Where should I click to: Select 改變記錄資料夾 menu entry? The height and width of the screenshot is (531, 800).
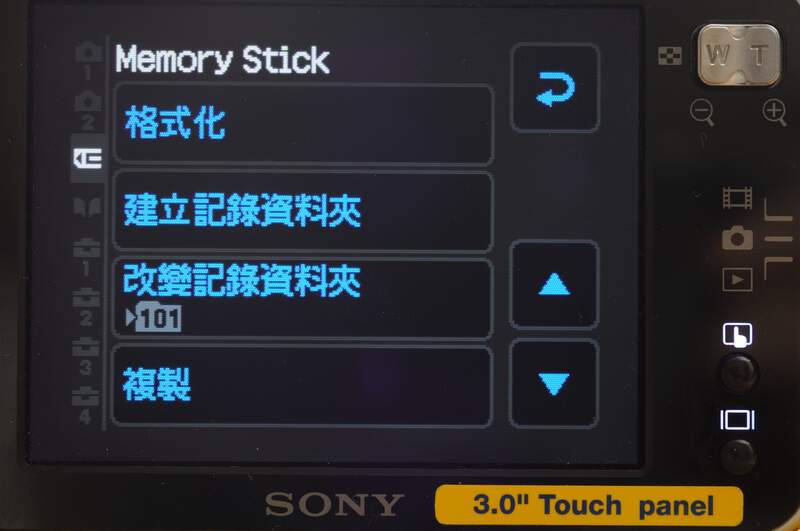[x=303, y=298]
